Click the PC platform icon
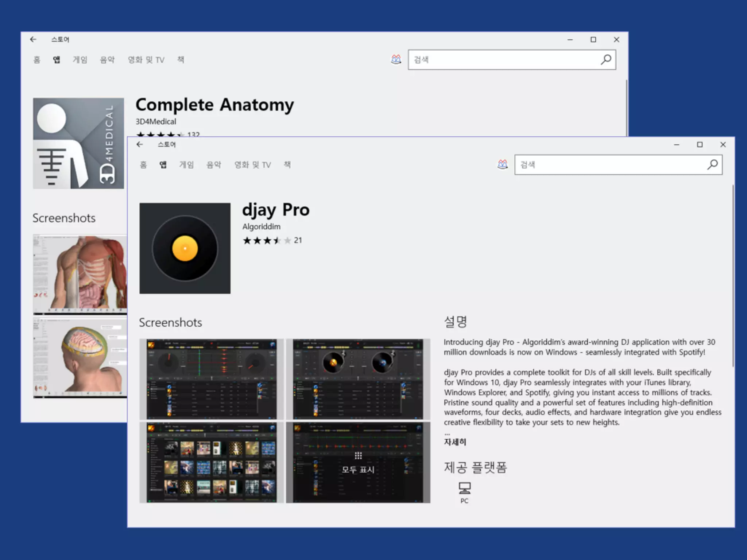This screenshot has width=747, height=560. coord(464,488)
